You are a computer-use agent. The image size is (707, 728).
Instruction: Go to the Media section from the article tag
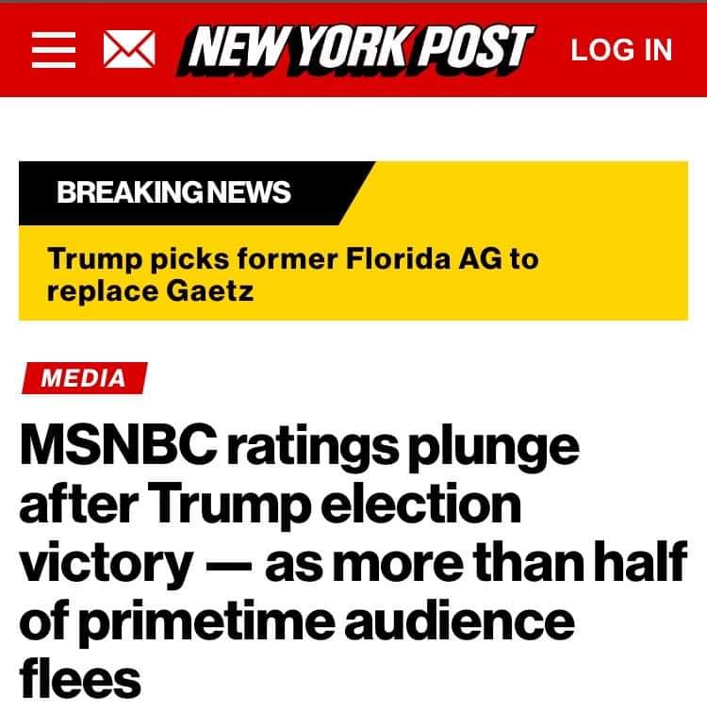[x=84, y=378]
